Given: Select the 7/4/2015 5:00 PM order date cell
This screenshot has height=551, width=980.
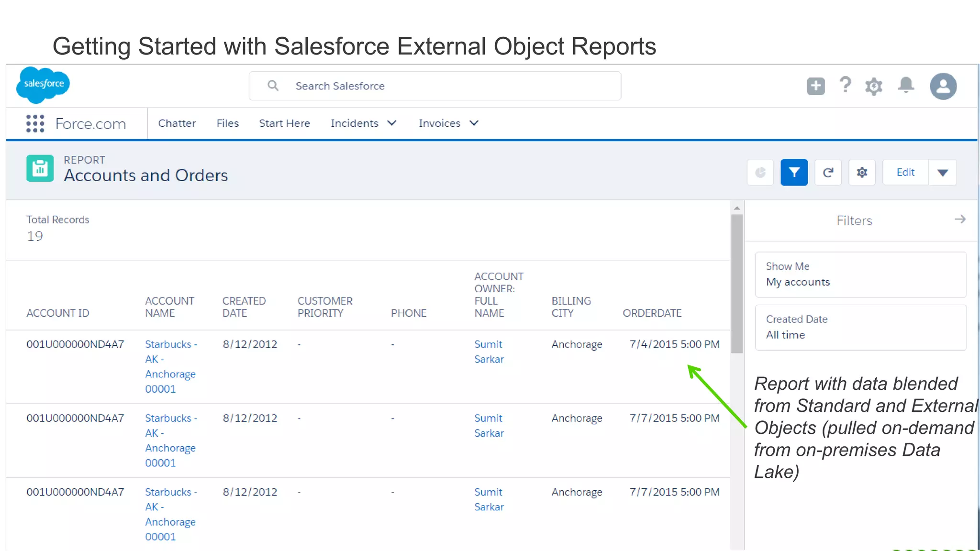Looking at the screenshot, I should [674, 344].
